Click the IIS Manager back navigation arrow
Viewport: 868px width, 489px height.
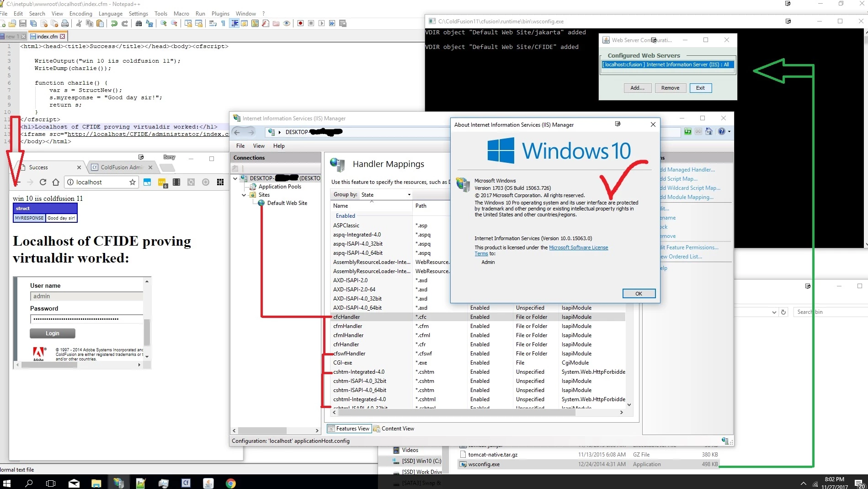coord(237,132)
